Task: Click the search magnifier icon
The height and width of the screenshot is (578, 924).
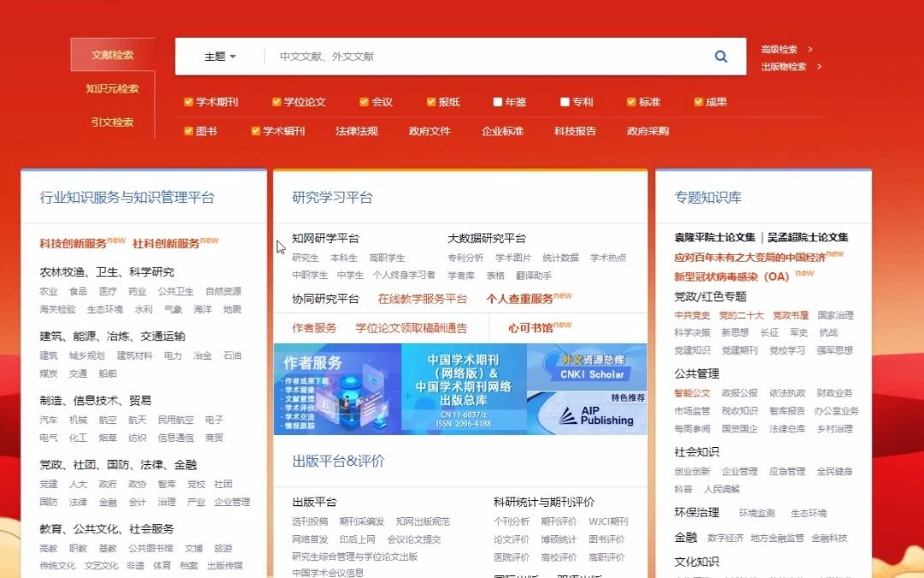Action: pos(721,55)
